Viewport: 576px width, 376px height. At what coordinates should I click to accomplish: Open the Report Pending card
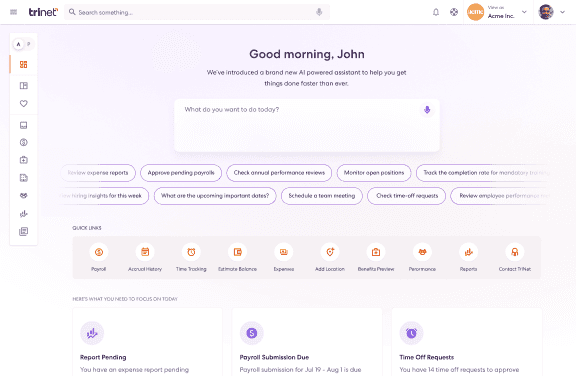[x=148, y=342]
